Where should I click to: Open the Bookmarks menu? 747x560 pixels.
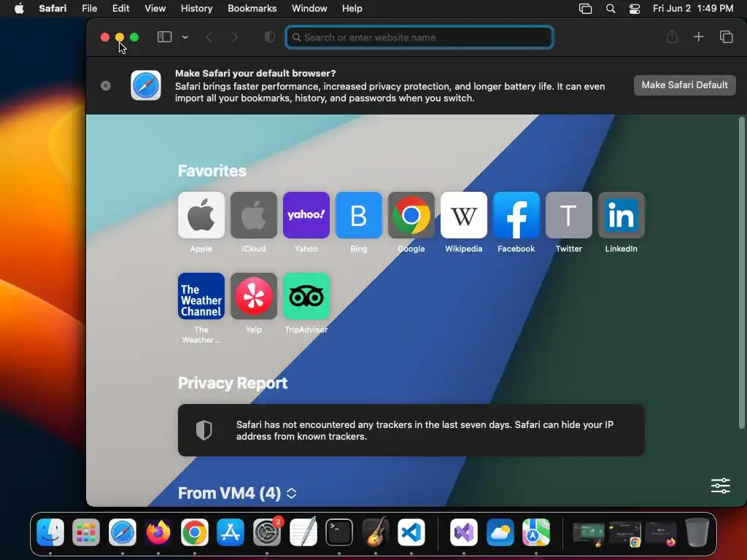pyautogui.click(x=252, y=9)
